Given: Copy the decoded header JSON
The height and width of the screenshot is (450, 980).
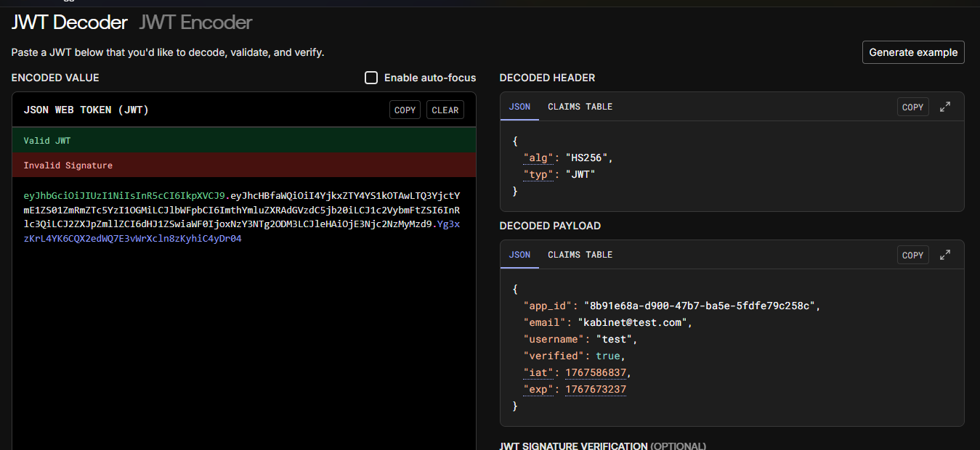Looking at the screenshot, I should 912,107.
